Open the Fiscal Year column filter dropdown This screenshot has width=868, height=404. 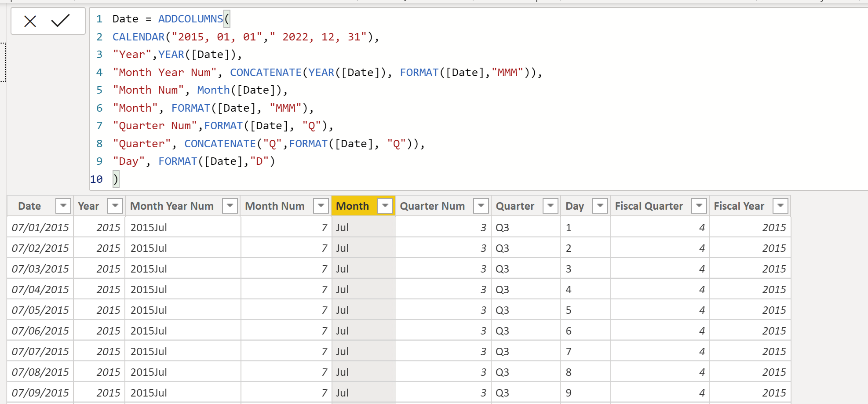(x=780, y=206)
